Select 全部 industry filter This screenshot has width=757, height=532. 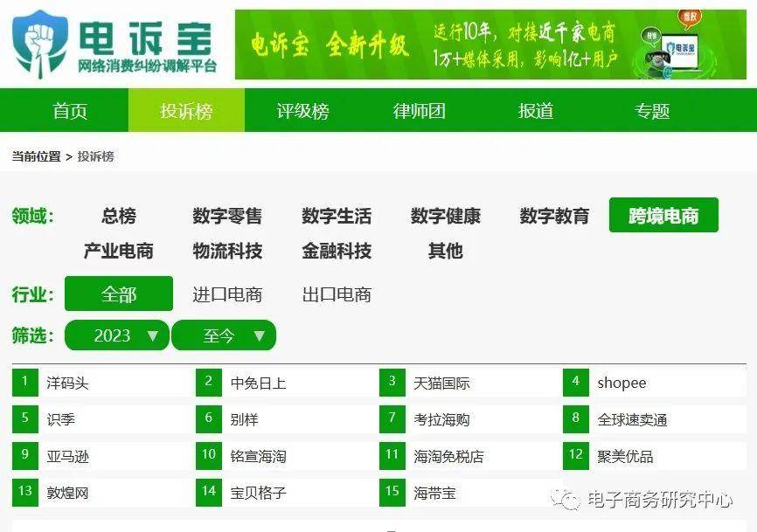[x=119, y=294]
